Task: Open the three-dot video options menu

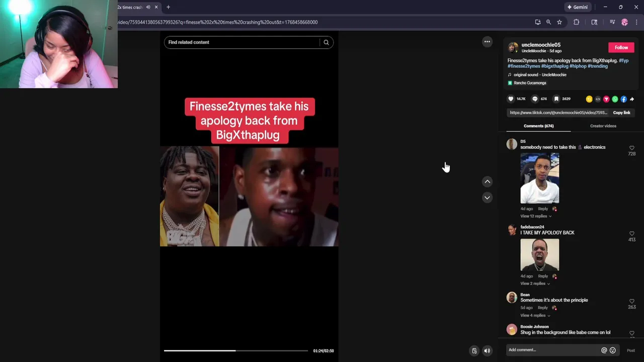Action: 487,42
